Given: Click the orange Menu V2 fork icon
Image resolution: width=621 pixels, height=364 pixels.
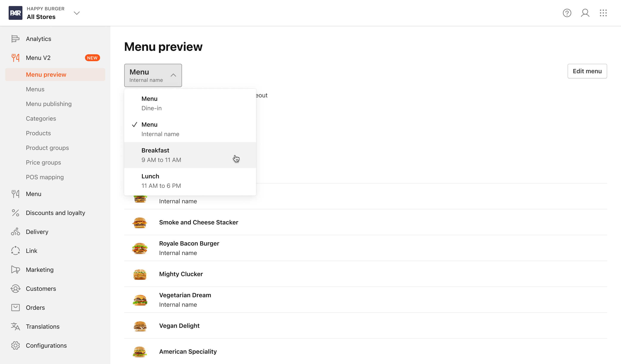Looking at the screenshot, I should pyautogui.click(x=15, y=58).
